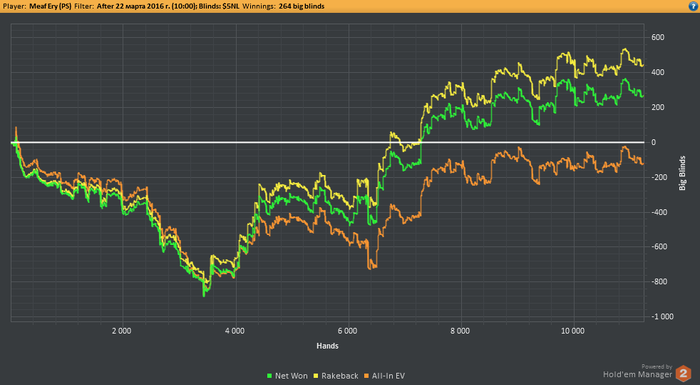The width and height of the screenshot is (700, 385).
Task: Click the green Net Won color swatch
Action: pos(269,376)
